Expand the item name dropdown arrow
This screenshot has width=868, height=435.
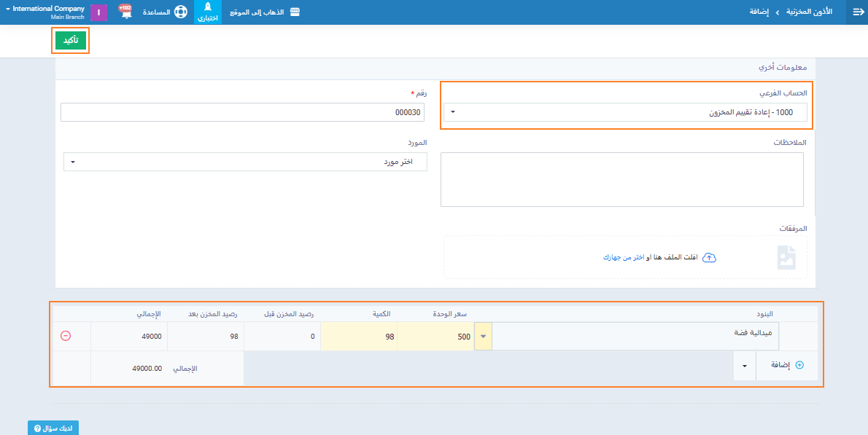(483, 337)
